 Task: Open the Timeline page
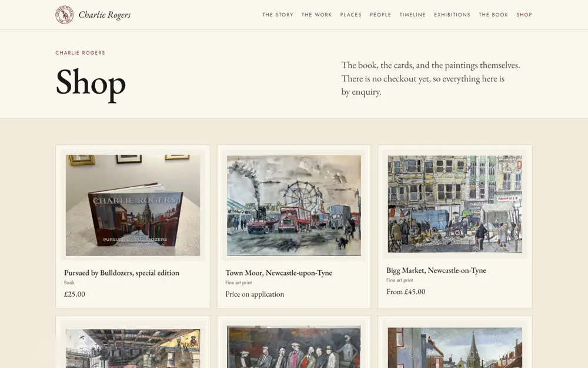click(x=413, y=15)
